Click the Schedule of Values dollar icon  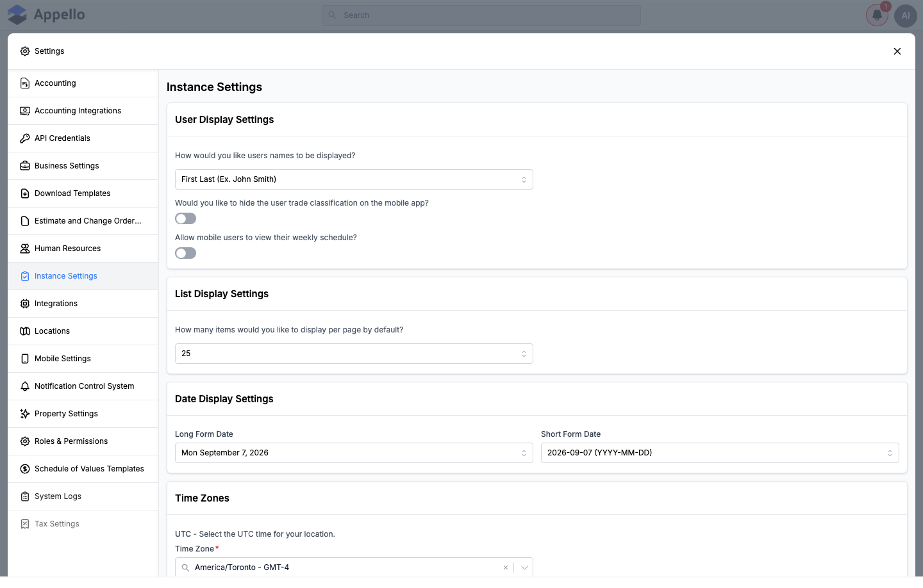tap(25, 469)
